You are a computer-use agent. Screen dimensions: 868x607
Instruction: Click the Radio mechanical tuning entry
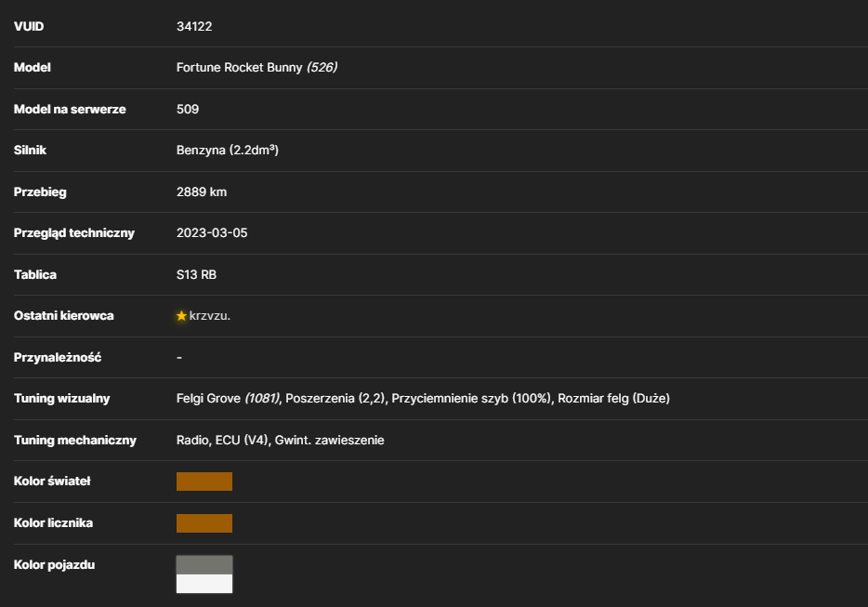point(192,441)
